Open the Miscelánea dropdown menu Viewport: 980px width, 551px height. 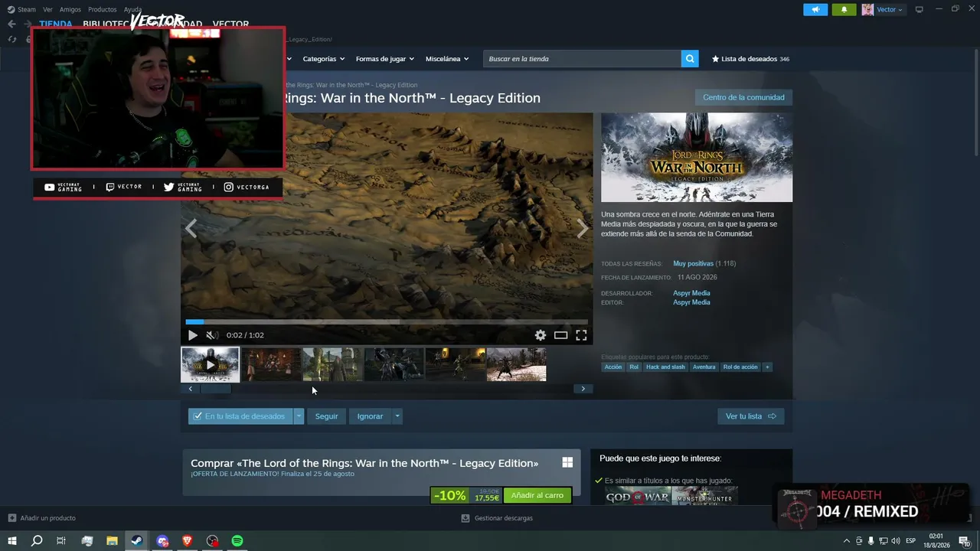(447, 59)
